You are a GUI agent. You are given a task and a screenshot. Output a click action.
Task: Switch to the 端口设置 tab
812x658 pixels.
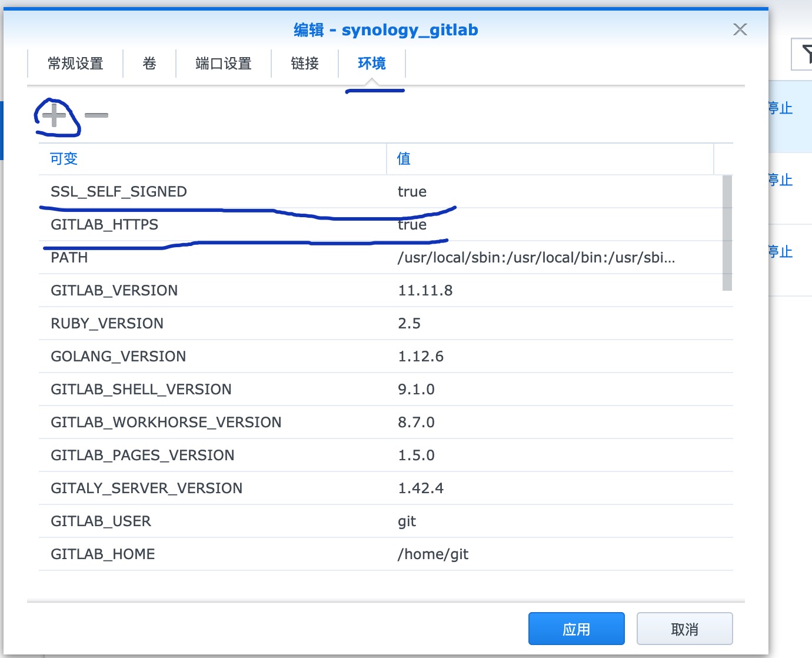(x=224, y=64)
